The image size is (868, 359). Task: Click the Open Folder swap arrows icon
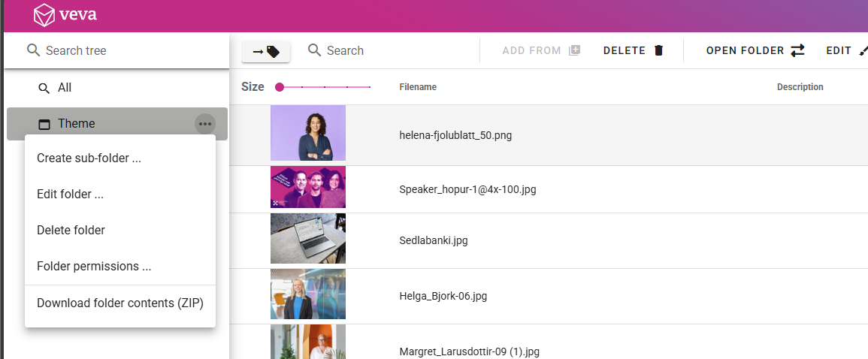coord(797,50)
